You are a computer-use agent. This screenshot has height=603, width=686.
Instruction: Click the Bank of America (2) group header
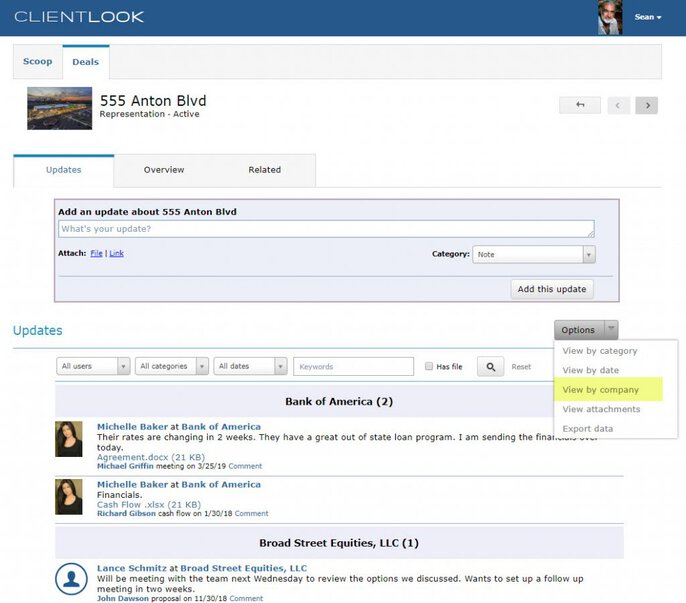(339, 402)
